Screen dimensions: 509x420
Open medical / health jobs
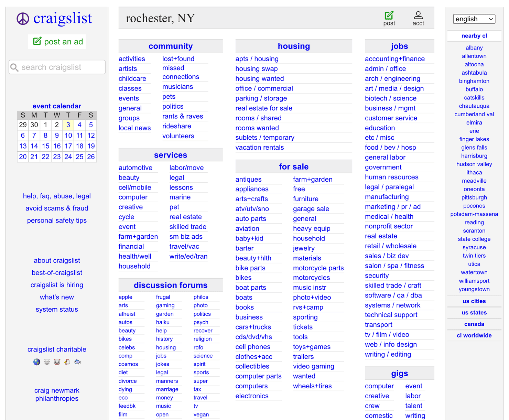(x=389, y=216)
